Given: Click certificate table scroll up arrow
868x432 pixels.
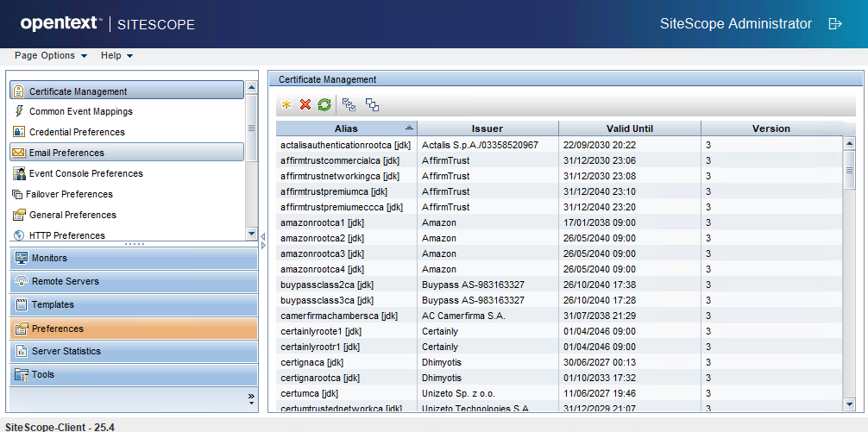Looking at the screenshot, I should tap(850, 143).
